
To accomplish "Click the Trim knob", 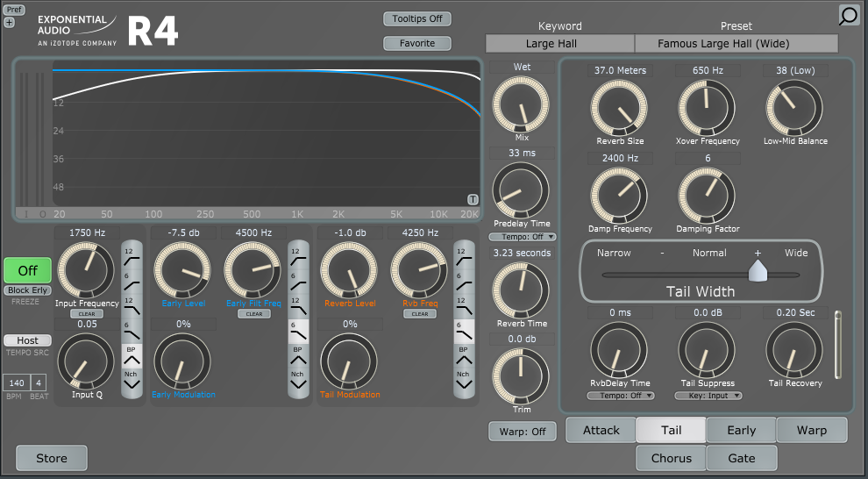I will click(521, 376).
